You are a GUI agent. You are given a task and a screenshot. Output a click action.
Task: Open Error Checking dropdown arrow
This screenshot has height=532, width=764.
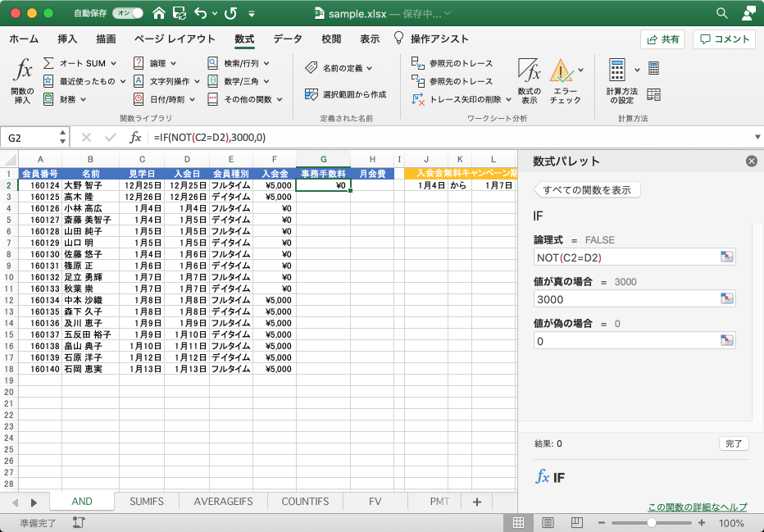[x=581, y=70]
